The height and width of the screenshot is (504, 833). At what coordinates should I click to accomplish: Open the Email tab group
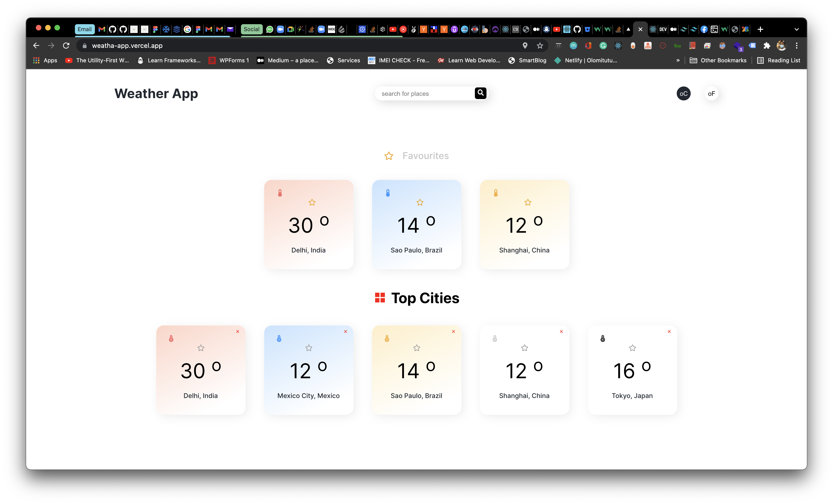(84, 30)
